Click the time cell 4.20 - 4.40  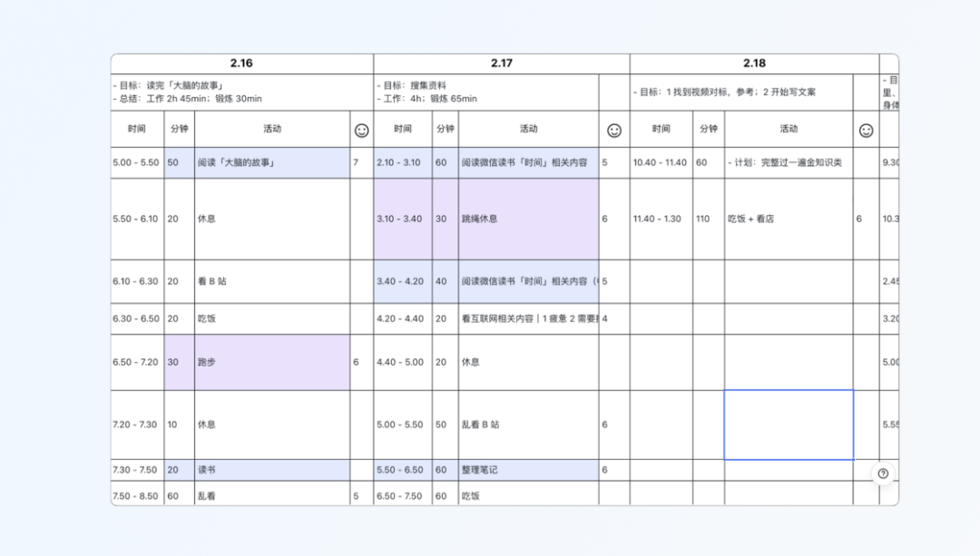[x=403, y=318]
